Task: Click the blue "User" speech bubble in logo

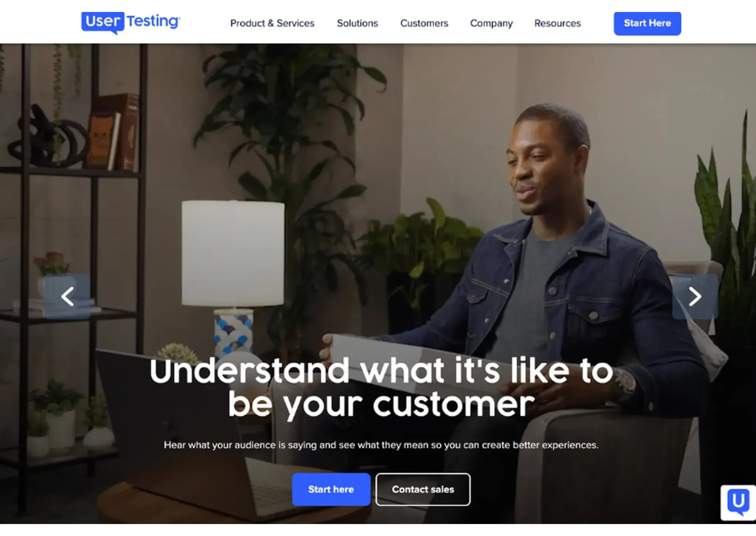Action: coord(103,22)
